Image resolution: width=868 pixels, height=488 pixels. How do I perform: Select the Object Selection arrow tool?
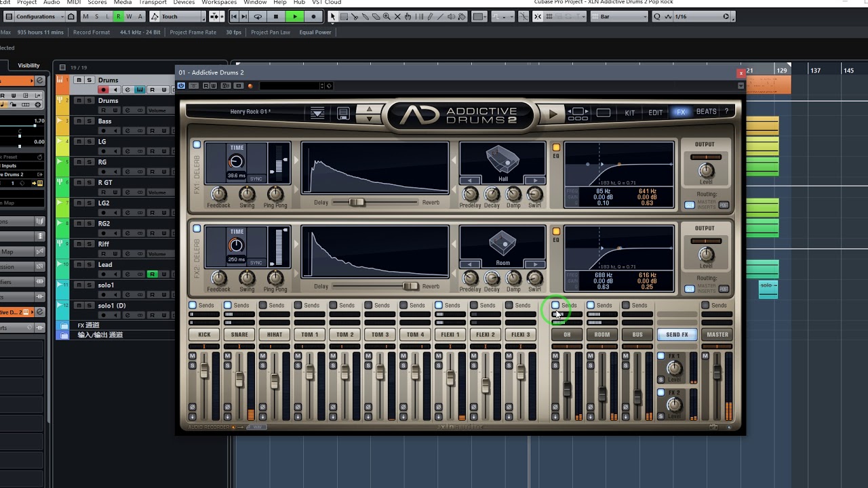point(332,16)
